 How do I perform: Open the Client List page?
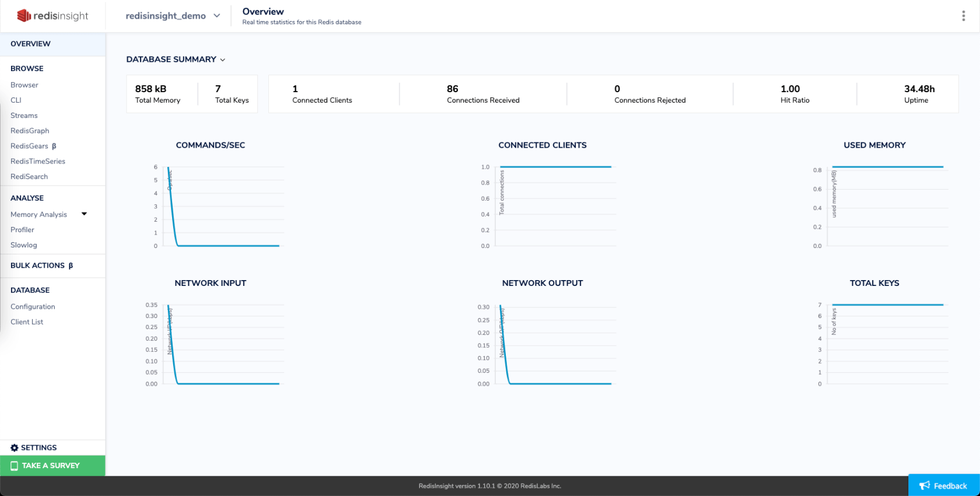pos(27,322)
